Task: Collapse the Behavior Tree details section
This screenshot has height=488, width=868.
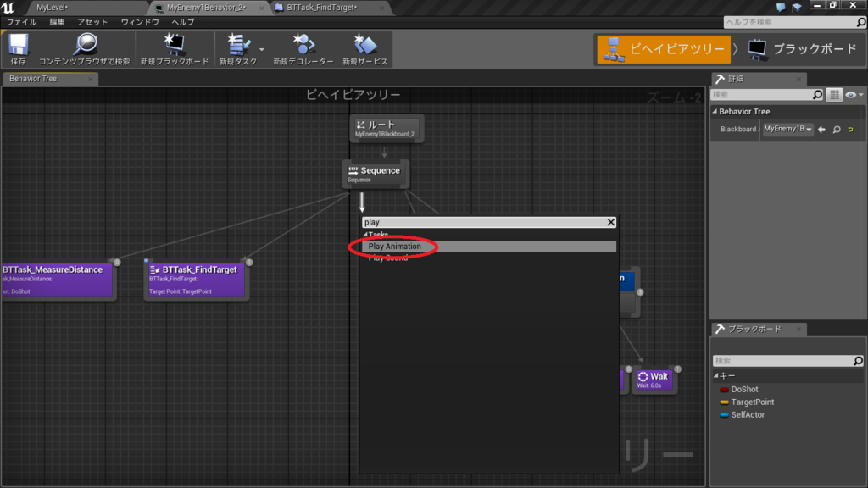Action: (x=715, y=112)
